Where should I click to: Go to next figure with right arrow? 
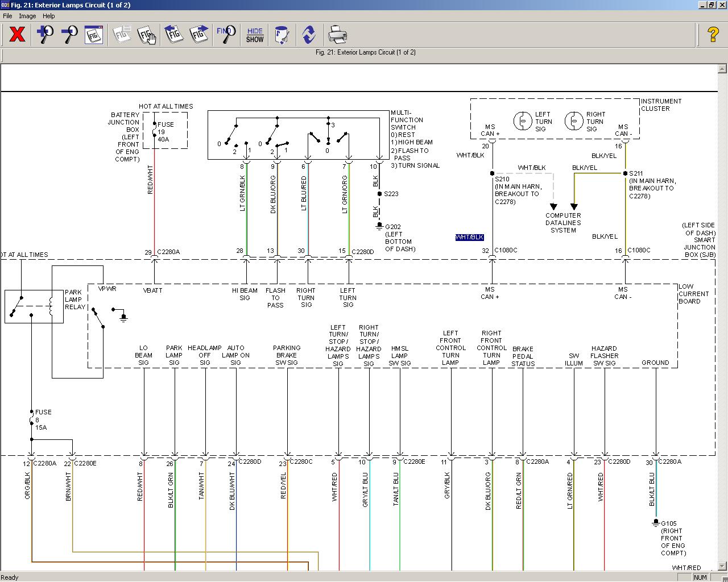(198, 35)
